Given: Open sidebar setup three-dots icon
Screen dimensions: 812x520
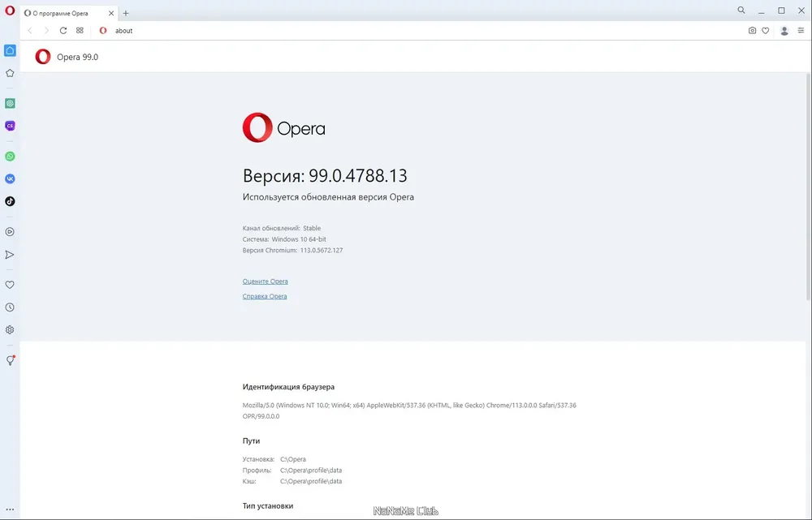Looking at the screenshot, I should pyautogui.click(x=10, y=509).
